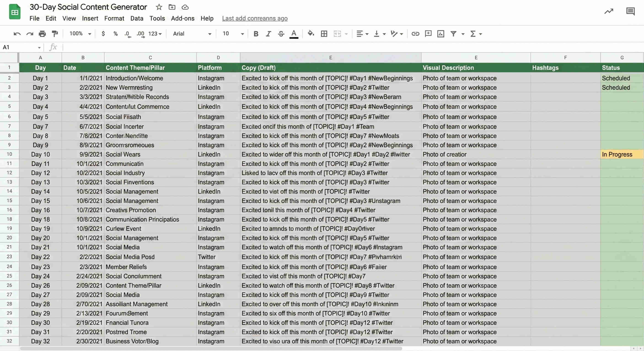Open the Format menu

(x=114, y=18)
